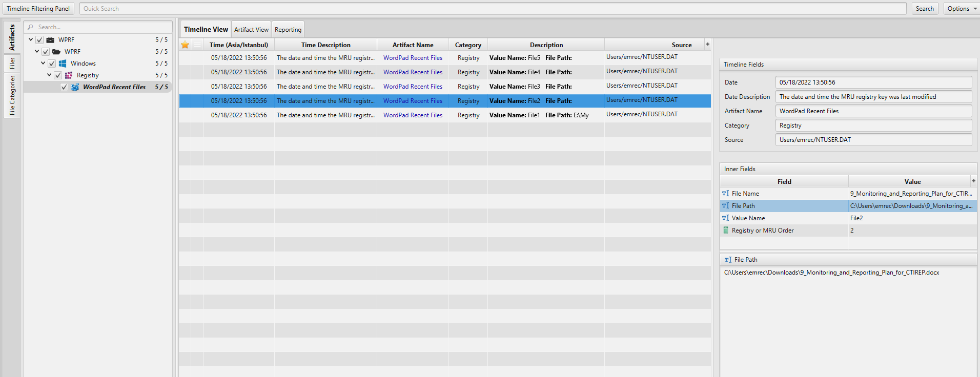Viewport: 980px width, 377px height.
Task: Click the open folder icon beside second WPRF
Action: click(x=56, y=52)
